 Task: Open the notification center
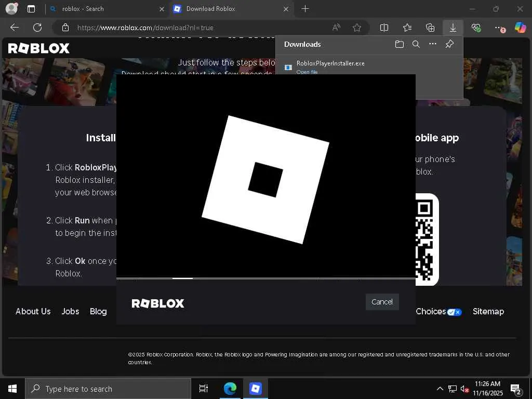tap(516, 389)
